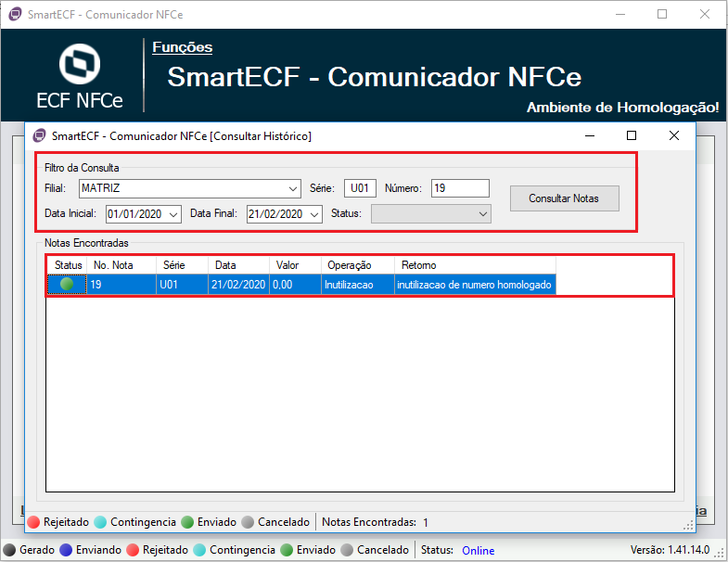Viewport: 728px width, 562px height.
Task: Click the Consultar Histórico dialog title icon
Action: (x=40, y=135)
